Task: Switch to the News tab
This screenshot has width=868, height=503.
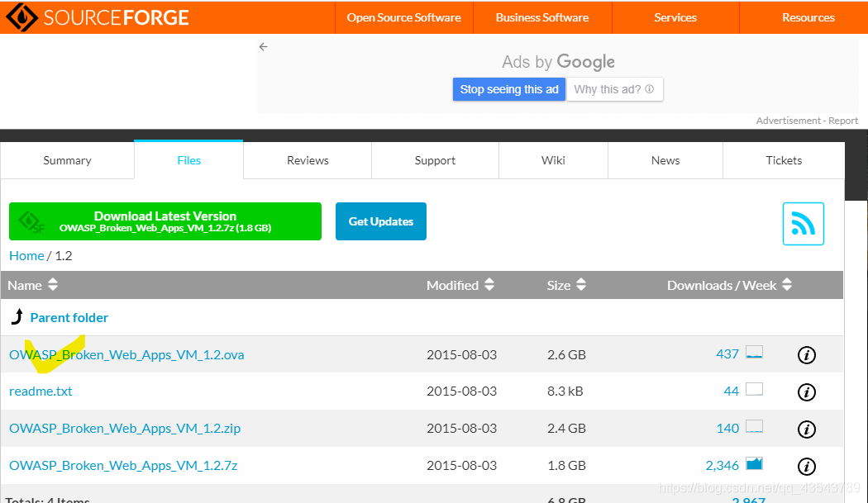Action: (x=665, y=160)
